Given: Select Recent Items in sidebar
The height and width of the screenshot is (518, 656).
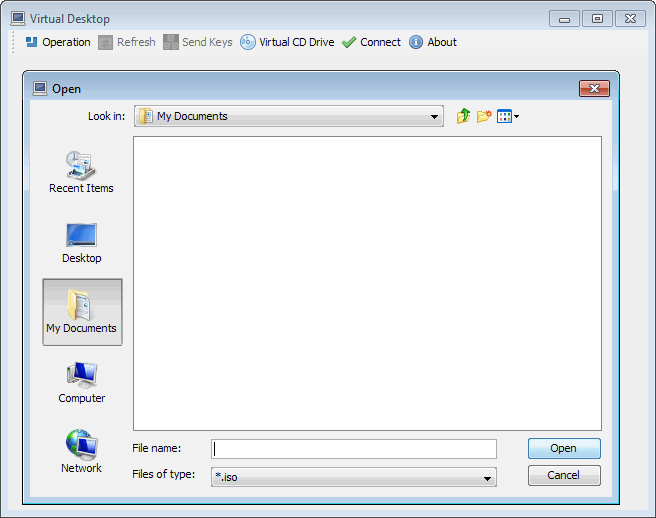Looking at the screenshot, I should pyautogui.click(x=81, y=172).
